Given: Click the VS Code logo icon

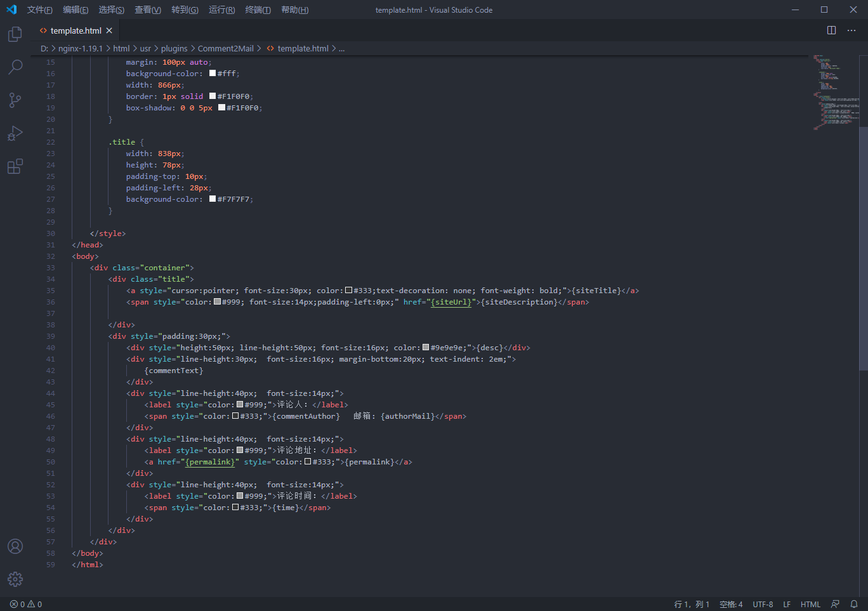Looking at the screenshot, I should coord(11,10).
